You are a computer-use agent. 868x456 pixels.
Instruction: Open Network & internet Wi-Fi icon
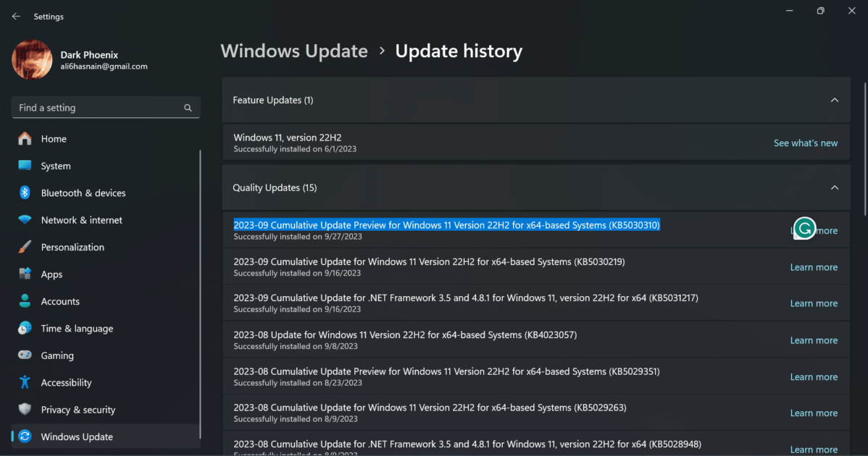coord(25,220)
